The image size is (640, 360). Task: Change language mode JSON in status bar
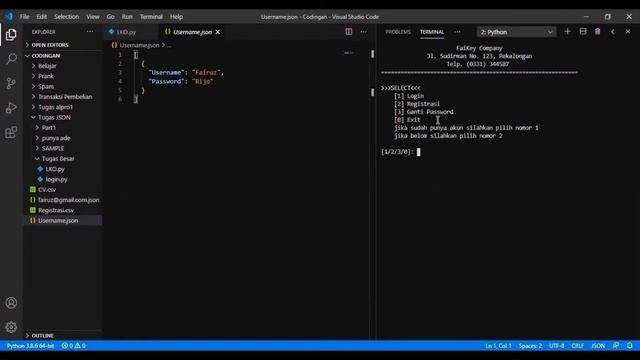point(598,346)
